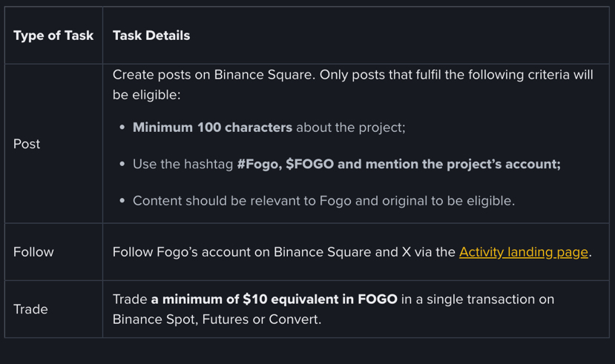
Task: Click bullet dot before "Minimum 100 characters"
Action: (x=122, y=128)
